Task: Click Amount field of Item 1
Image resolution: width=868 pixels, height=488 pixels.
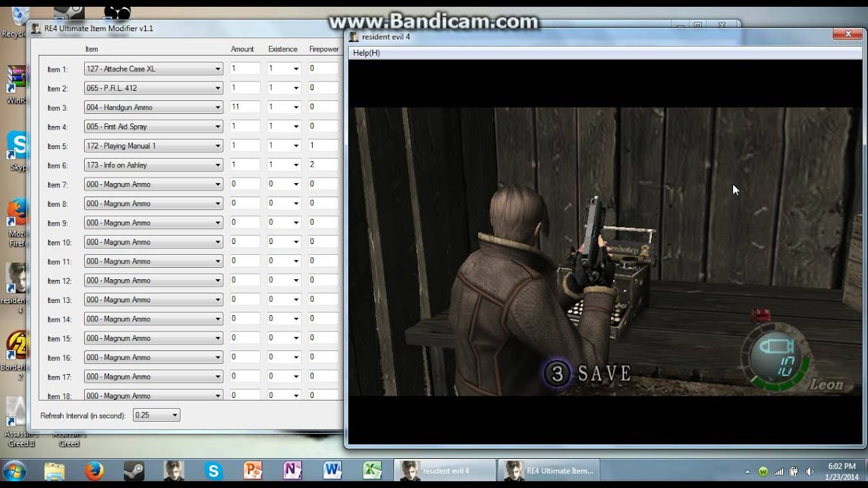Action: pos(245,68)
